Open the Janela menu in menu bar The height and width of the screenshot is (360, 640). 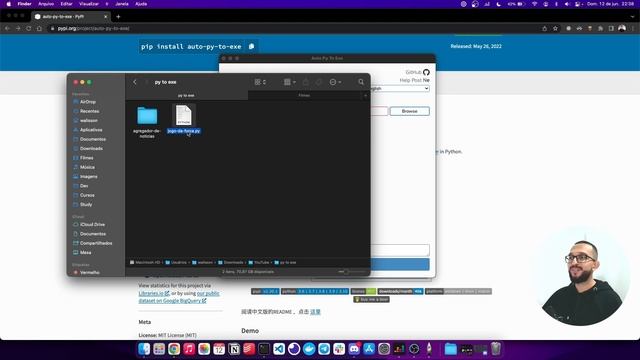[122, 4]
